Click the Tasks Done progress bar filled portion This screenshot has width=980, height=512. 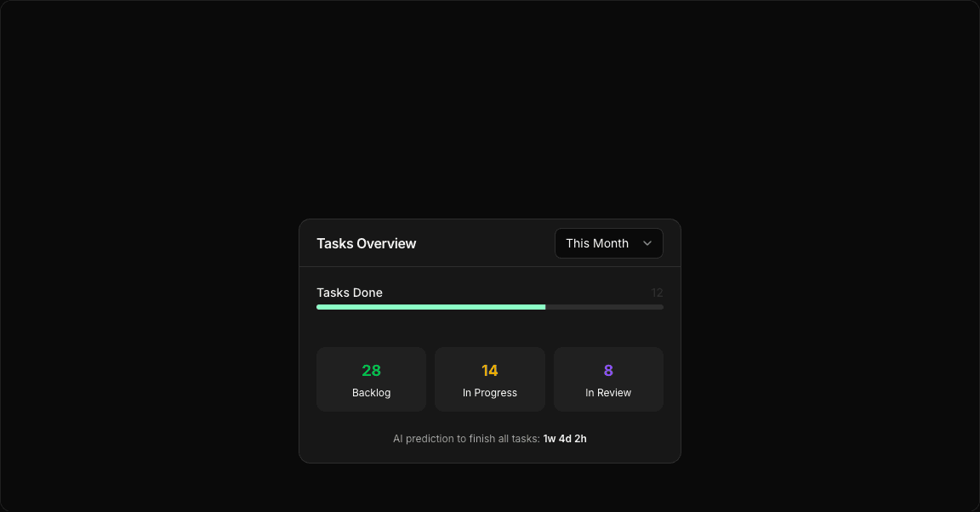(x=430, y=307)
